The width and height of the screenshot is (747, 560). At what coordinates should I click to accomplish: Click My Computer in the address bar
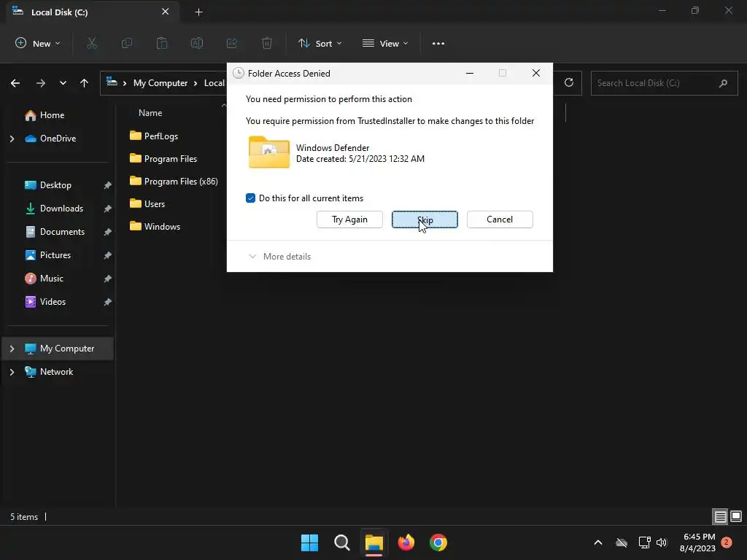point(160,83)
